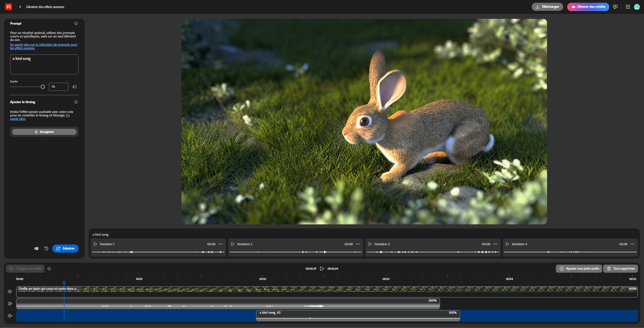Click the user profile avatar
Image resolution: width=644 pixels, height=328 pixels.
click(637, 7)
